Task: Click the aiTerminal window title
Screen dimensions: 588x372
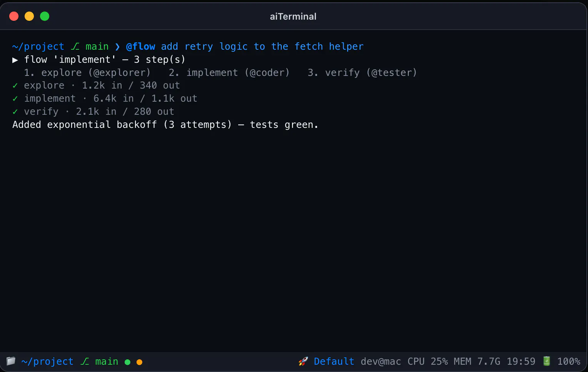Action: pos(293,17)
